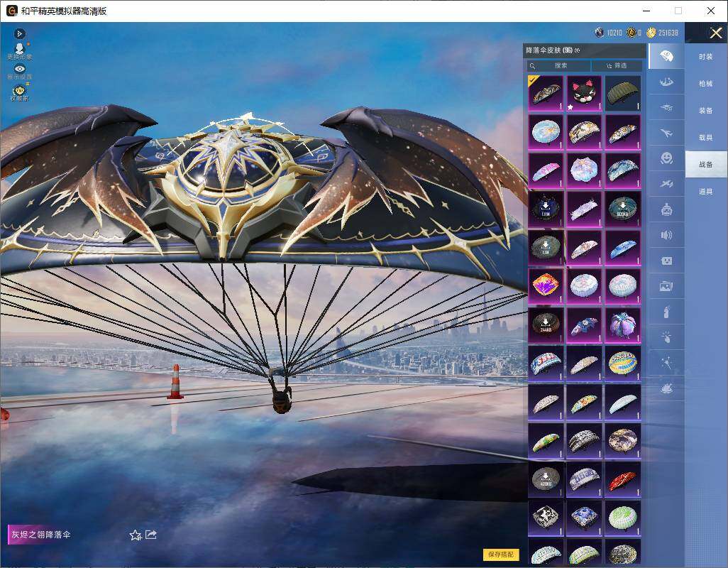Select the robot companion category icon
Viewport: 728px width, 568px height.
point(666,209)
